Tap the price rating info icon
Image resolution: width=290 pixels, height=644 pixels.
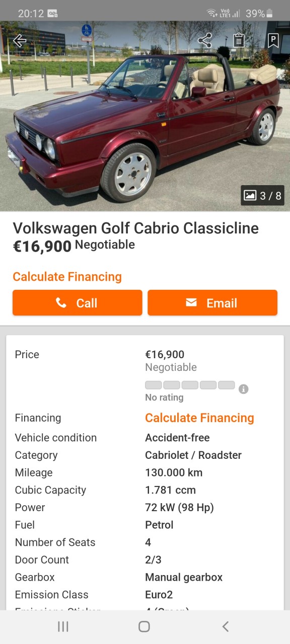click(243, 389)
